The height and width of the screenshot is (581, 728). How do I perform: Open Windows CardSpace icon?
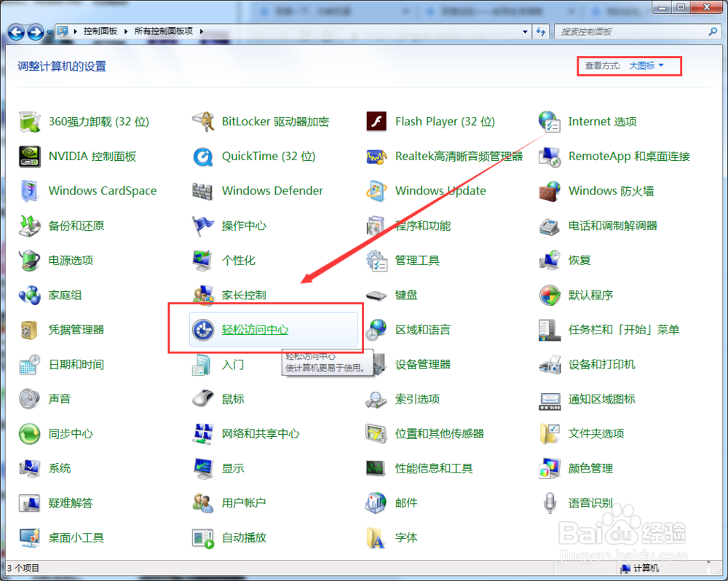click(30, 191)
